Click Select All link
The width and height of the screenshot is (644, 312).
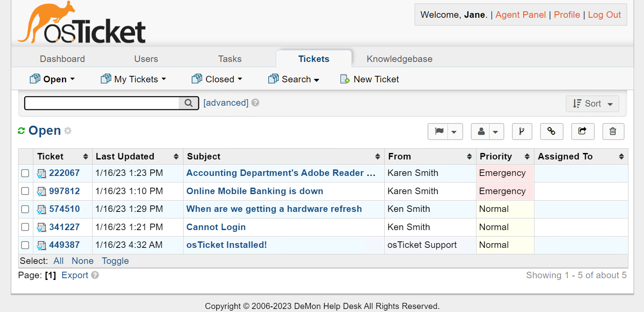58,261
